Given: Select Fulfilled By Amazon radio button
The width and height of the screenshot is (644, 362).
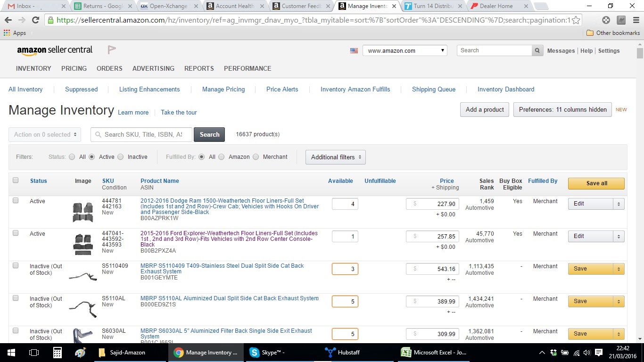Looking at the screenshot, I should tap(222, 157).
